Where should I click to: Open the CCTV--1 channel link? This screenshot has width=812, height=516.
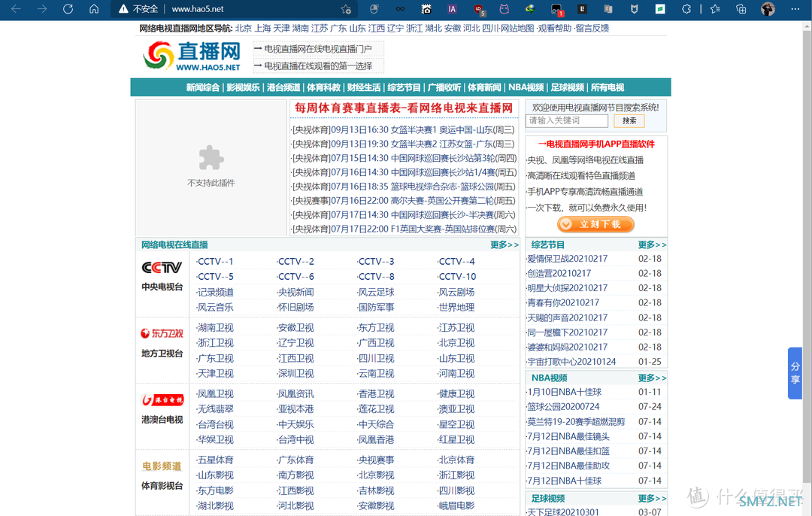coord(215,262)
